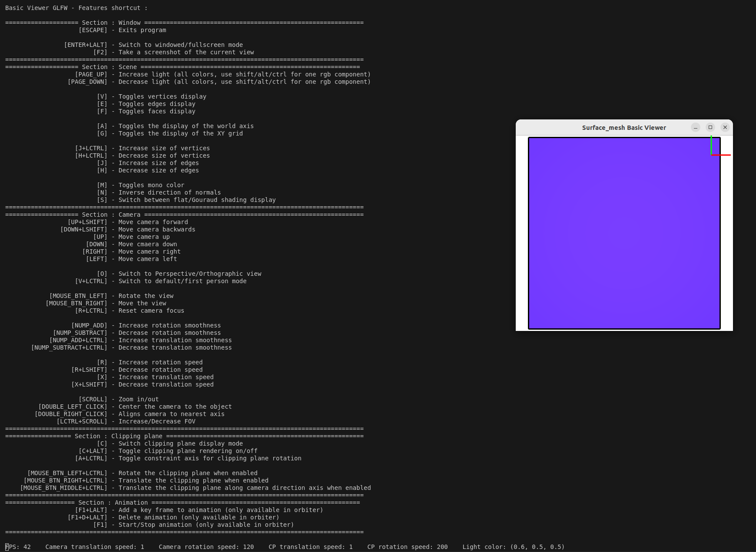This screenshot has width=756, height=552.
Task: Click the FPS counter in status line
Action: point(18,547)
